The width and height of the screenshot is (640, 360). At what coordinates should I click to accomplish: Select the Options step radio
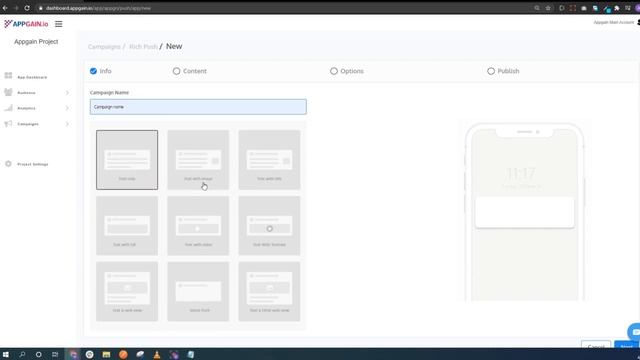click(334, 71)
